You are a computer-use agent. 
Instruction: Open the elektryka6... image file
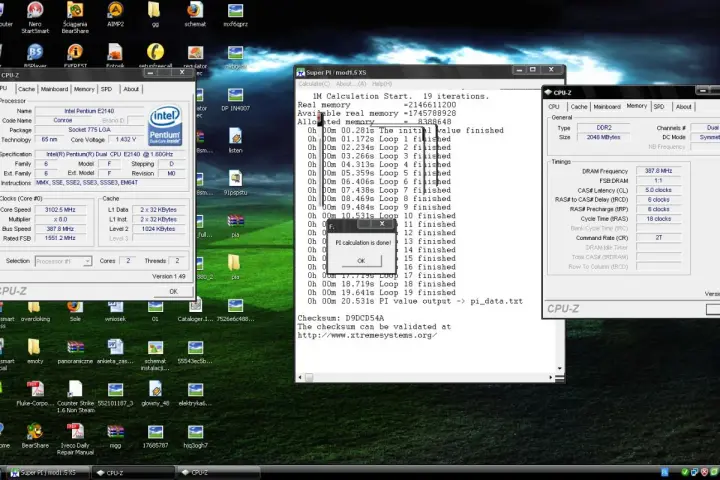[x=195, y=394]
